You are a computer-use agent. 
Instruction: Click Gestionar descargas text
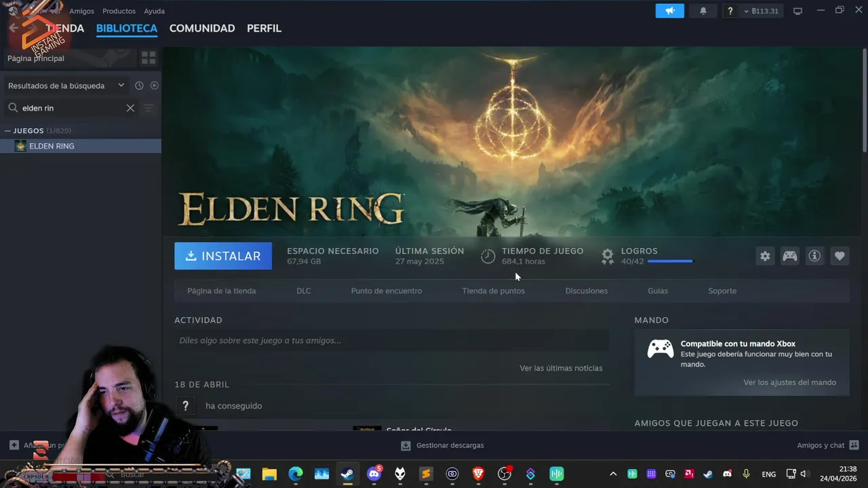point(450,445)
